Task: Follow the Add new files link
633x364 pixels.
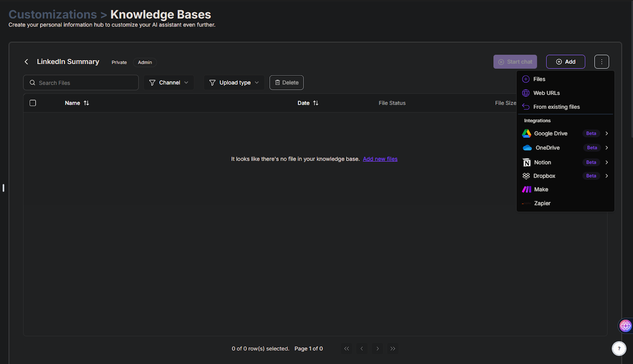Action: 380,159
